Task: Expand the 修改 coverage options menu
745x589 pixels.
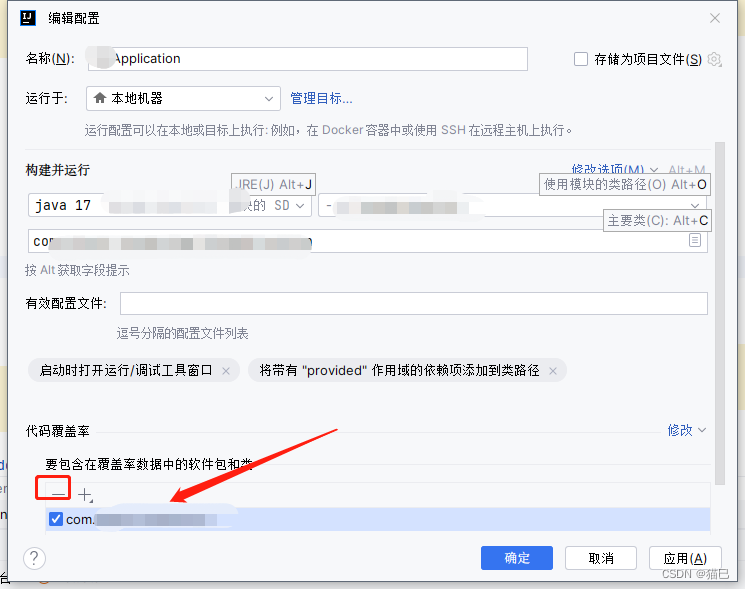Action: point(687,430)
